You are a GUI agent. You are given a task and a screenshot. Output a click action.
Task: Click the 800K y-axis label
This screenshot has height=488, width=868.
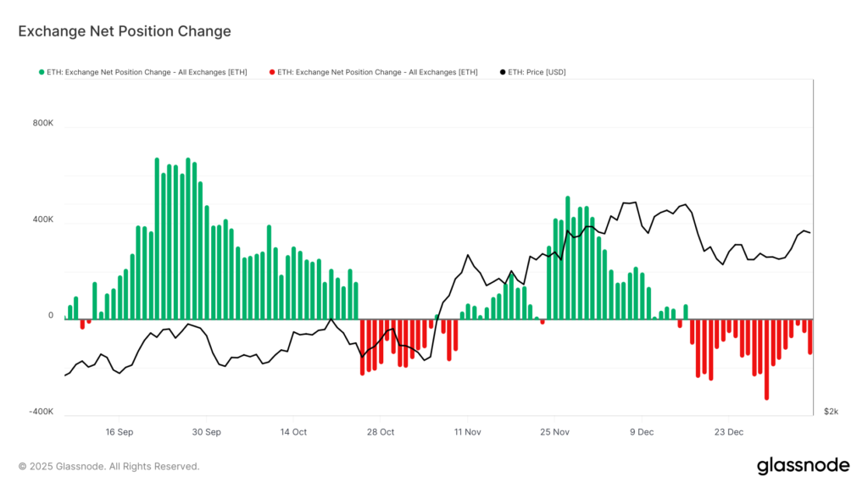point(43,123)
